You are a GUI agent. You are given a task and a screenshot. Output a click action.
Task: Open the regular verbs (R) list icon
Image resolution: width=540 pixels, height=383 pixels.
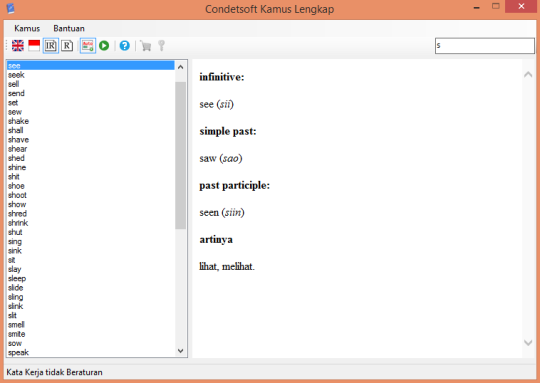click(67, 45)
